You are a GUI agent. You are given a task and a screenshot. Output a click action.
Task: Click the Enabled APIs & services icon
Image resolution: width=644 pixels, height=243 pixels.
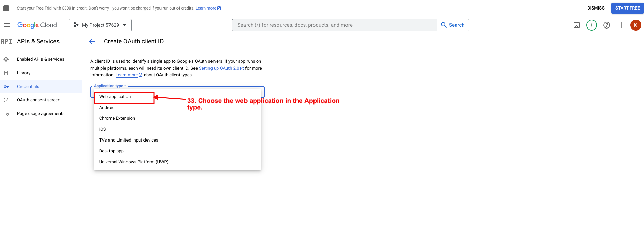pos(6,59)
